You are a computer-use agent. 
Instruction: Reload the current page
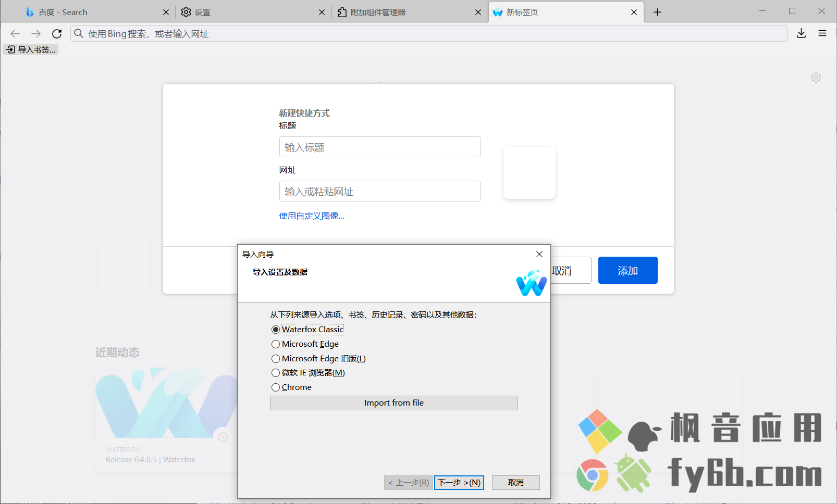[x=57, y=34]
